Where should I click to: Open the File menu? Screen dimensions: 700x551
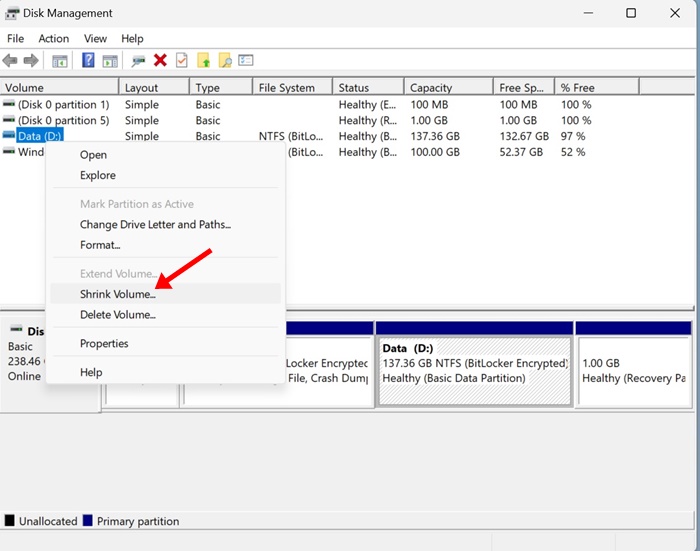[15, 39]
